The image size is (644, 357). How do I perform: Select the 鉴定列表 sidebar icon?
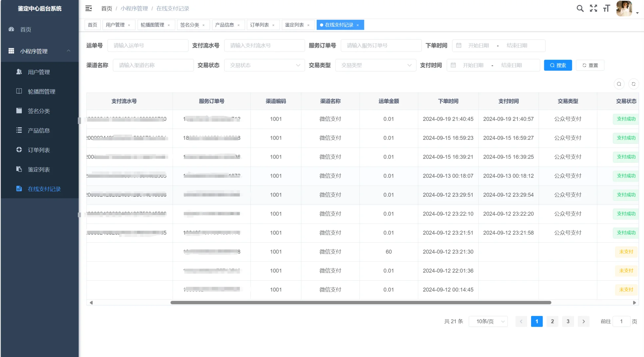click(19, 169)
